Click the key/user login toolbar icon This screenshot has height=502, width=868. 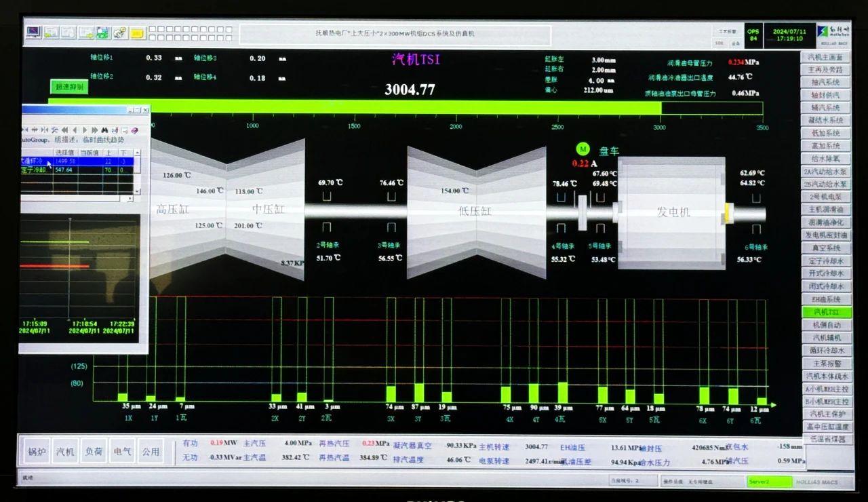pos(120,33)
